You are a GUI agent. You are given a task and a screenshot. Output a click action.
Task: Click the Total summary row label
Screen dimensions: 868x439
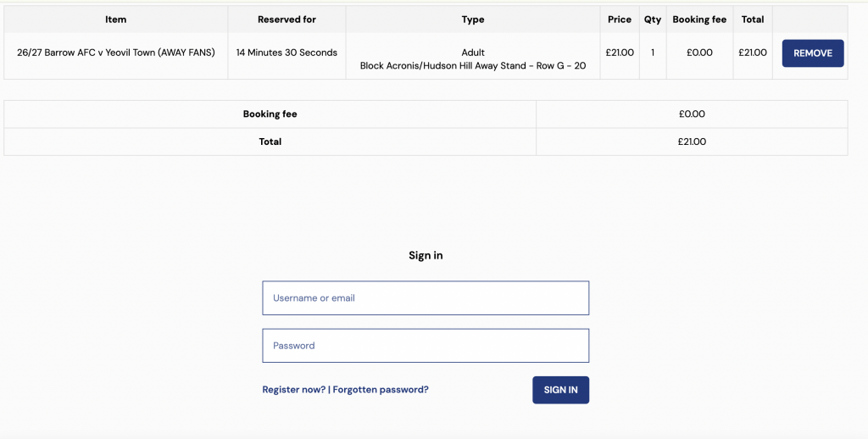pyautogui.click(x=270, y=142)
